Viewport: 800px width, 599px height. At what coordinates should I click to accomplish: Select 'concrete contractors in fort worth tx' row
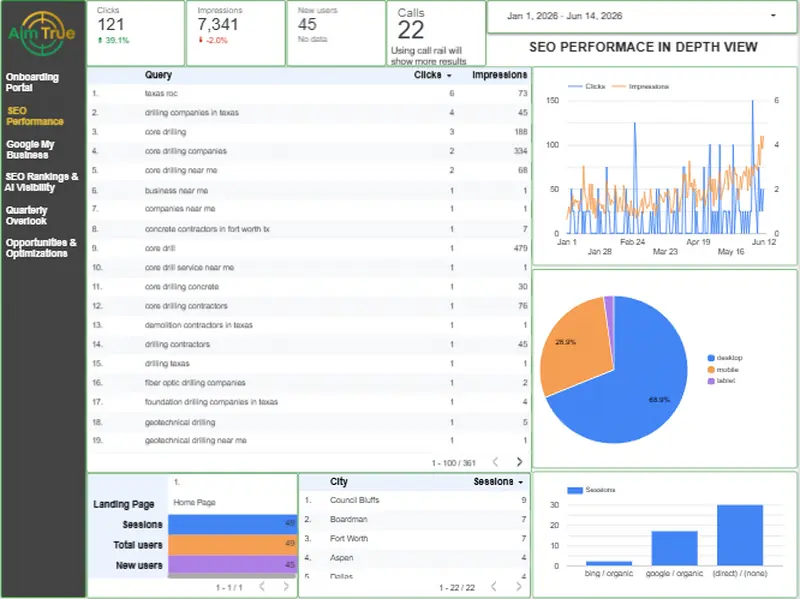click(x=309, y=229)
